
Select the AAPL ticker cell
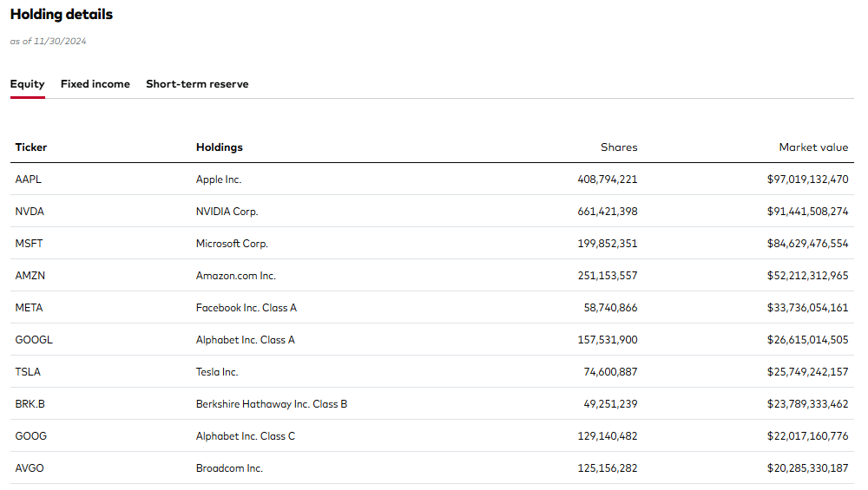[x=29, y=180]
